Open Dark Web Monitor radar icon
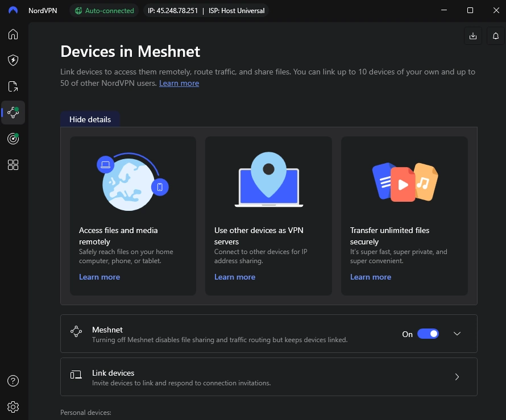The image size is (506, 420). tap(13, 138)
